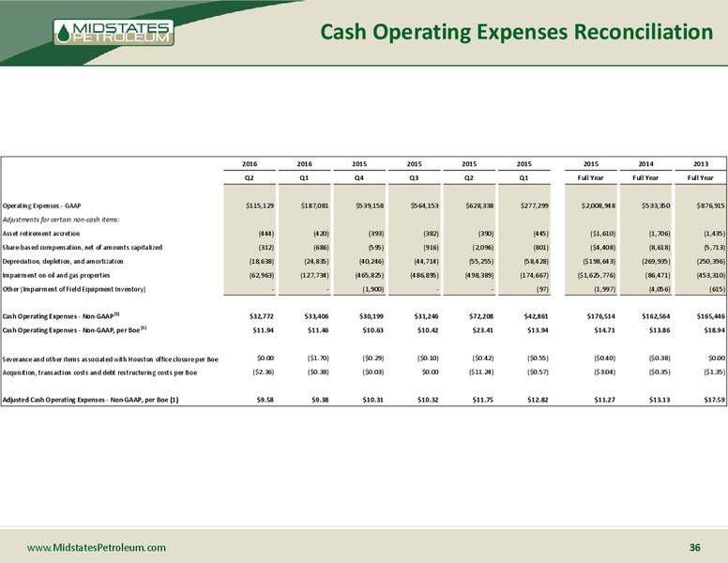Select the 2016 Q1 column header

pos(305,171)
